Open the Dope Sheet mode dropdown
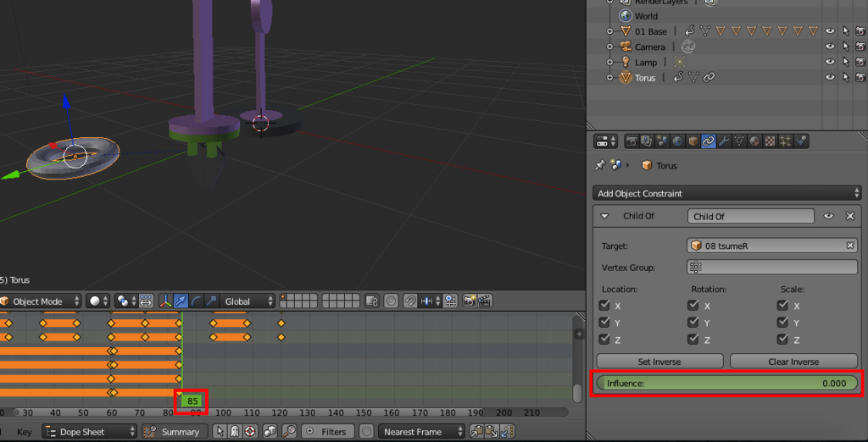868x442 pixels. coord(90,432)
